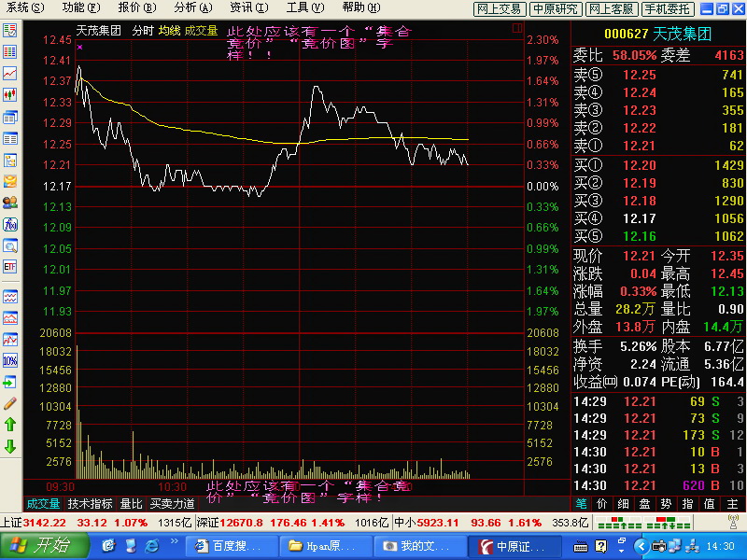Click the blue wavy-lines chart sidebar icon
Viewport: 747px width, 560px height.
[10, 296]
